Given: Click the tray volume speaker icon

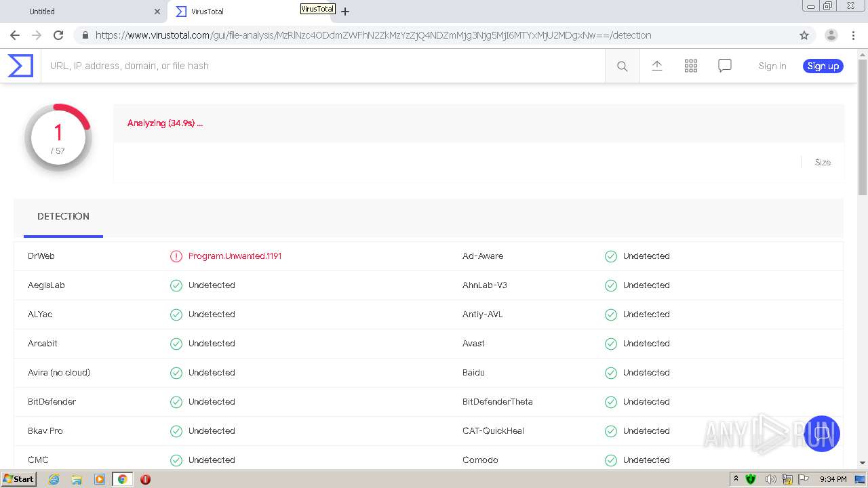Looking at the screenshot, I should tap(770, 479).
